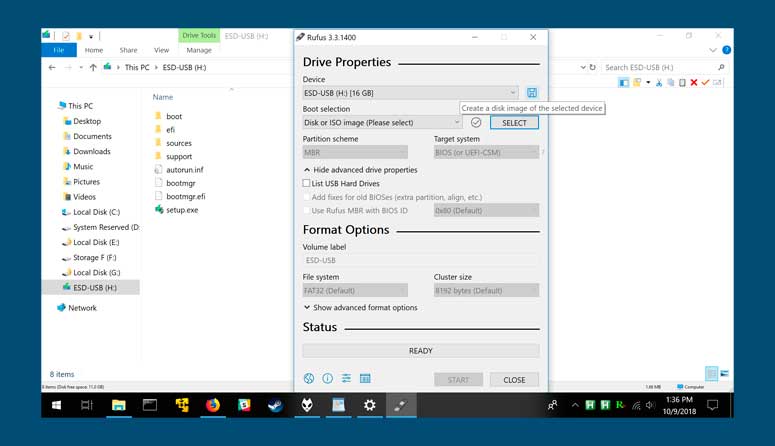The image size is (775, 446).
Task: Open the Cluster size dropdown
Action: 486,290
